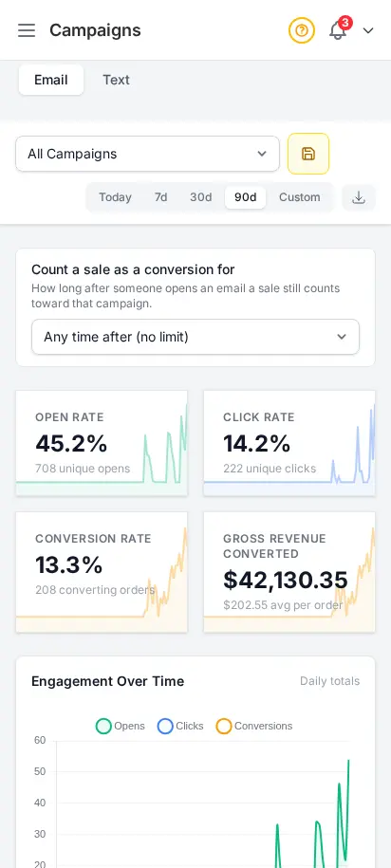
Task: Expand the account chevron menu
Action: (x=368, y=30)
